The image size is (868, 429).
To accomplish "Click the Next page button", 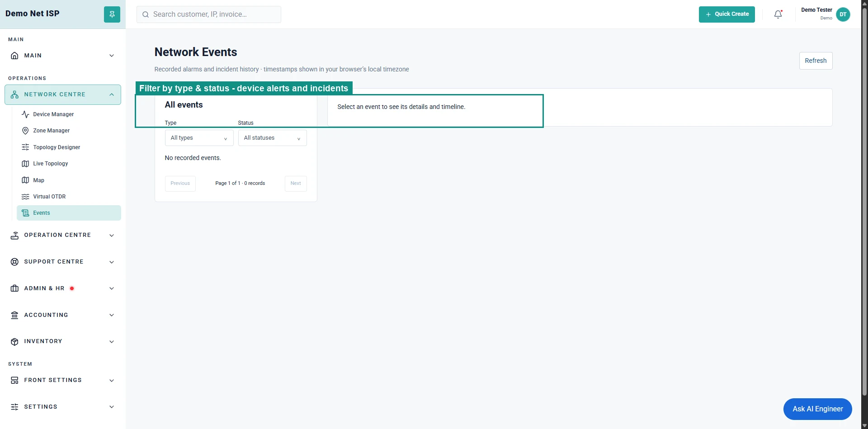I will point(296,184).
